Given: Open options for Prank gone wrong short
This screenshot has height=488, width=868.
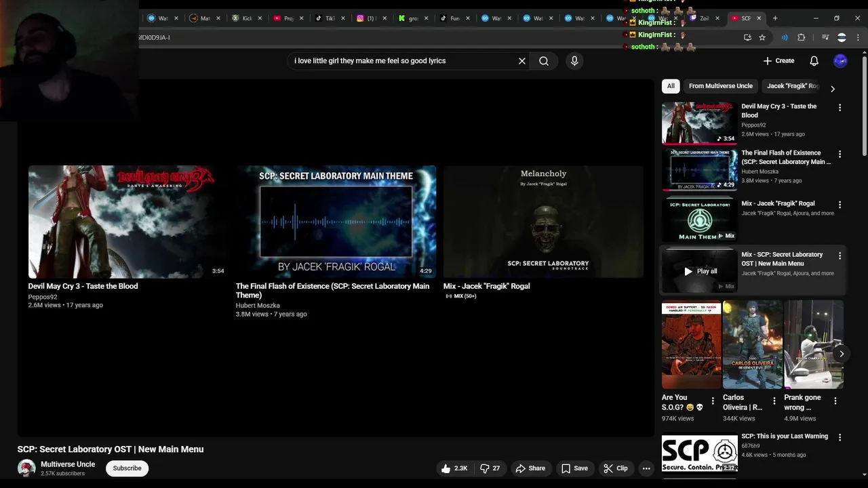Looking at the screenshot, I should tap(835, 401).
